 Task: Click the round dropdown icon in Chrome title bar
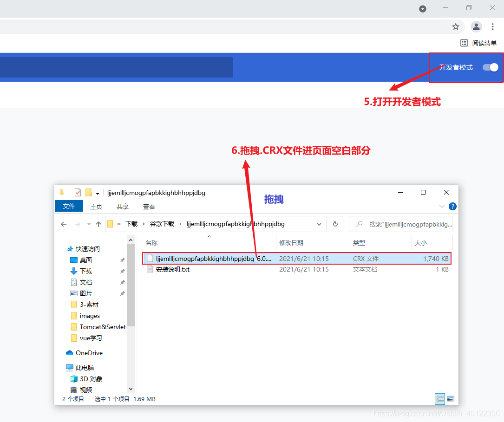click(423, 9)
